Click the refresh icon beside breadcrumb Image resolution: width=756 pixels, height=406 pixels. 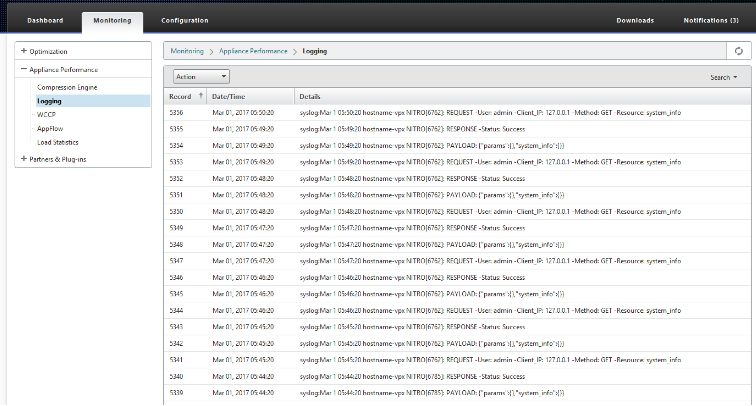pyautogui.click(x=739, y=51)
